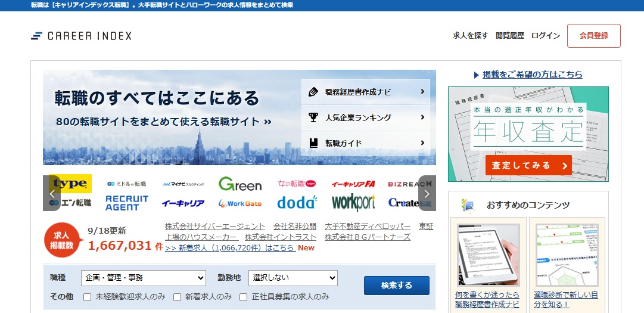The height and width of the screenshot is (313, 644).
Task: Open the 大手不動産ディベロッパー link
Action: (x=368, y=227)
